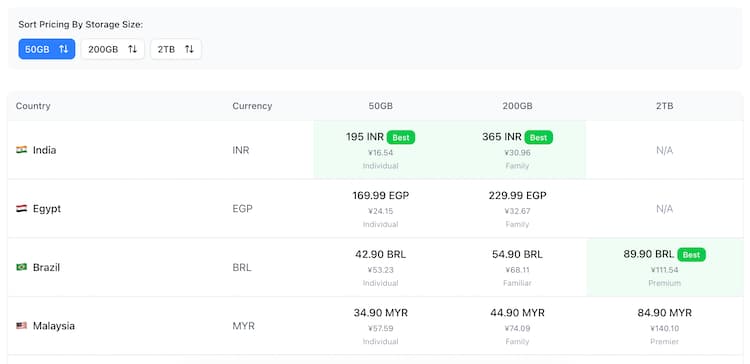750x364 pixels.
Task: Select the Egypt country name
Action: pyautogui.click(x=47, y=209)
